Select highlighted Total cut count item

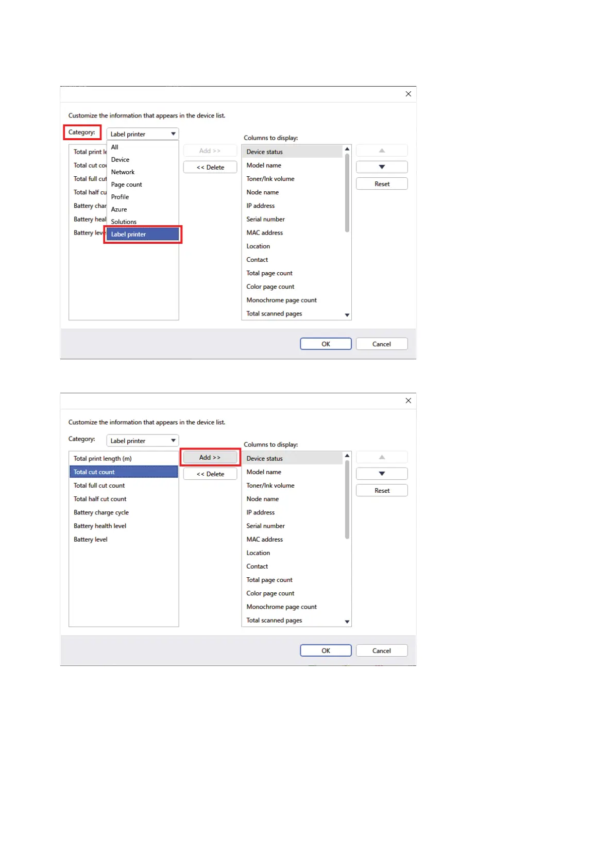(124, 472)
